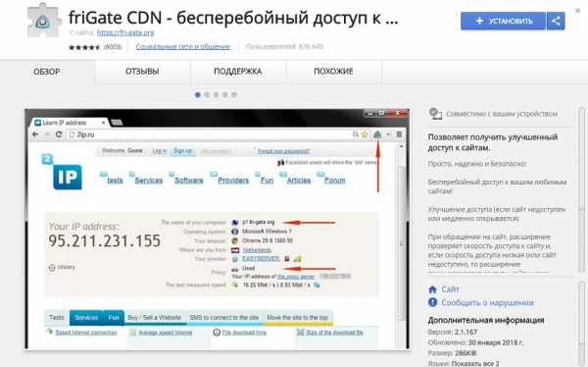
Task: Switch to the ОТЗЫВЫ tab
Action: pyautogui.click(x=142, y=71)
